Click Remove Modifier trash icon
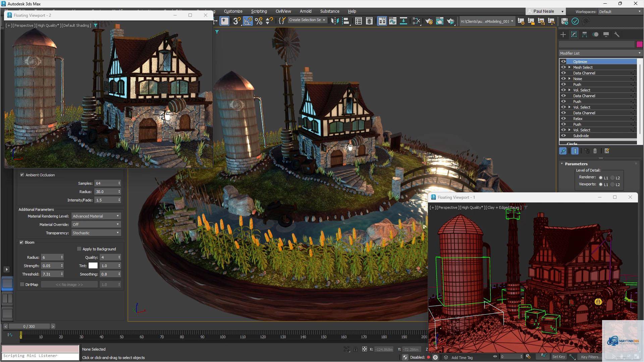644x362 pixels. [x=595, y=151]
